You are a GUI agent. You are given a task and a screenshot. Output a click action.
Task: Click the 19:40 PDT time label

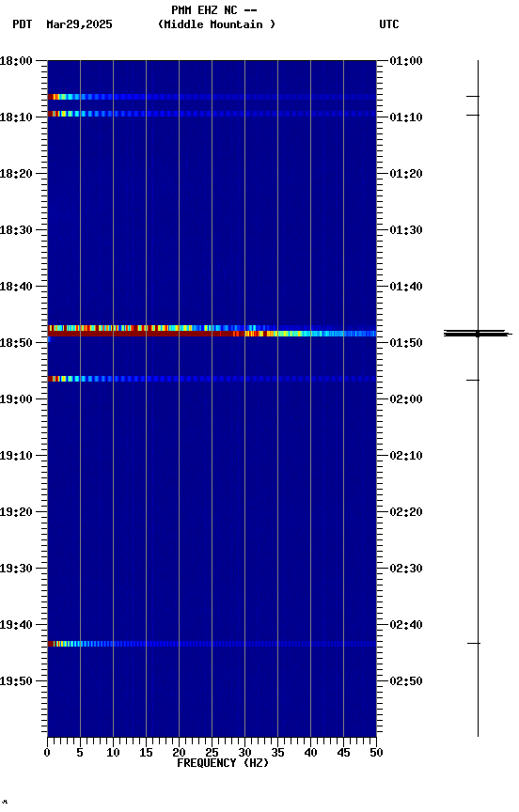click(16, 625)
